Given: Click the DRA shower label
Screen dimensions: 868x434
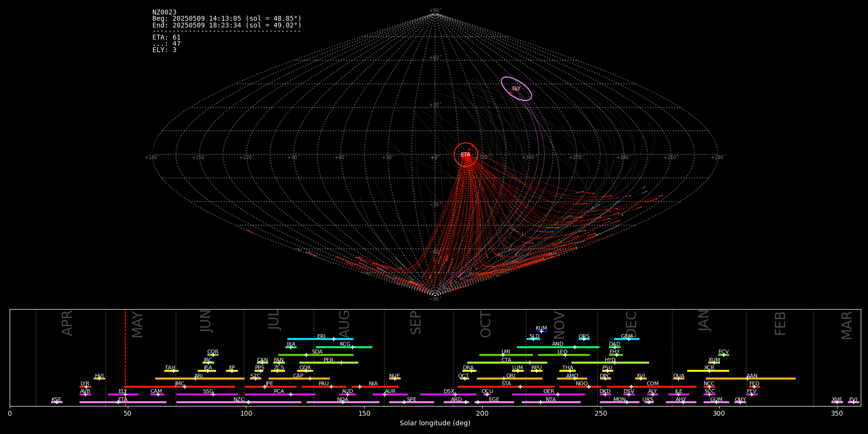Looking at the screenshot, I should click(x=468, y=368).
